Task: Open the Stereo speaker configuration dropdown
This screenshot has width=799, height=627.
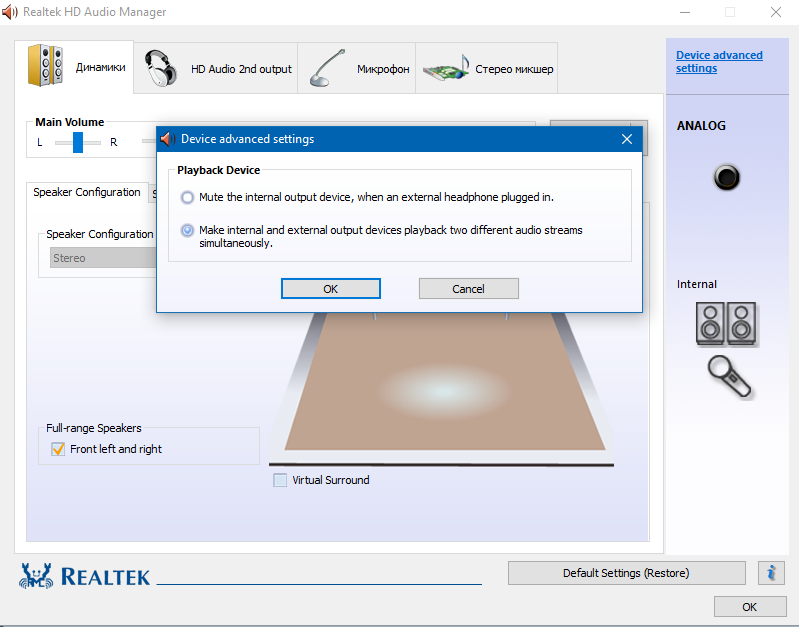Action: coord(104,258)
